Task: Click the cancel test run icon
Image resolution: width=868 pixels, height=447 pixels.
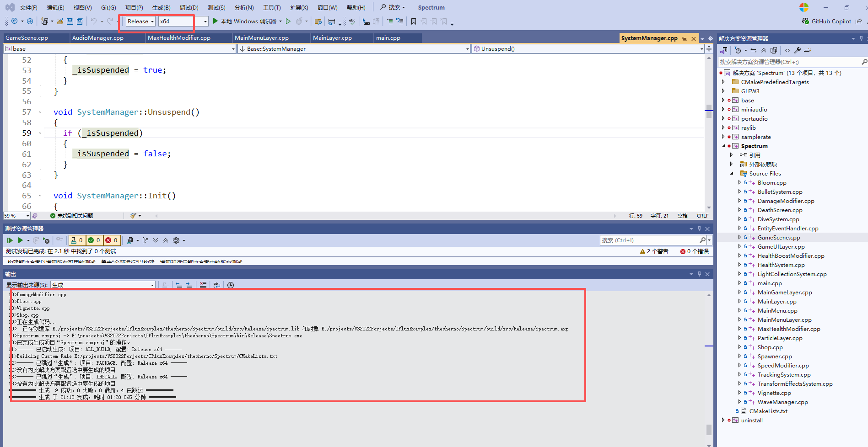Action: pos(46,240)
